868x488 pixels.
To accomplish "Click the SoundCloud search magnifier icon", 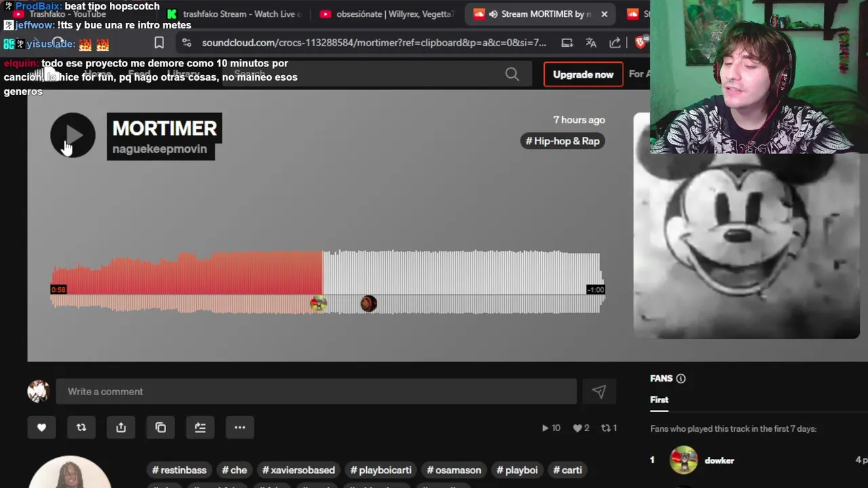I will [512, 75].
